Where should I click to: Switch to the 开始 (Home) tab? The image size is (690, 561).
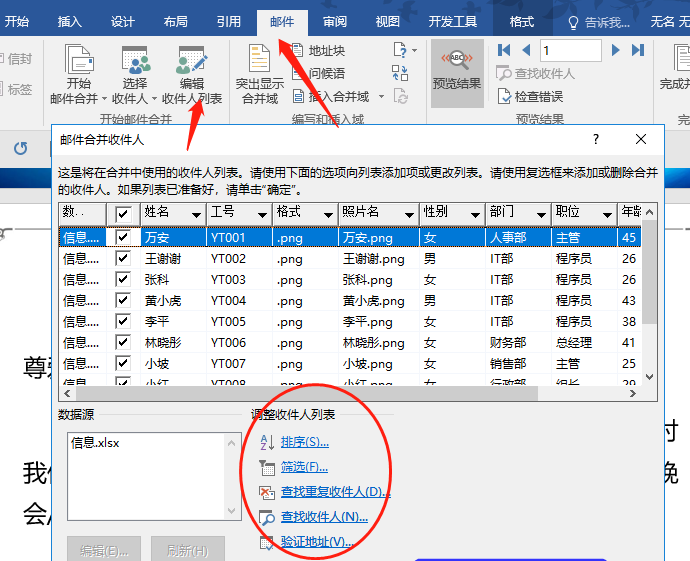[x=17, y=22]
